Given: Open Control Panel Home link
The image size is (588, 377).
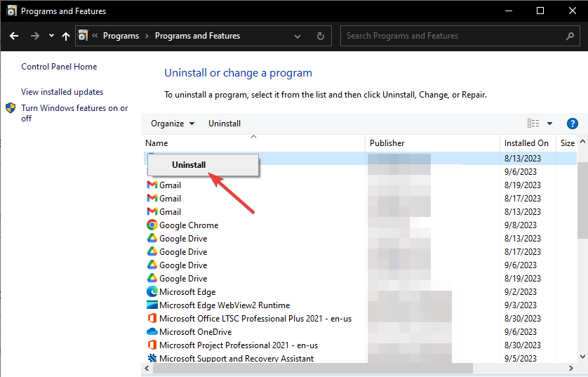Looking at the screenshot, I should 59,67.
